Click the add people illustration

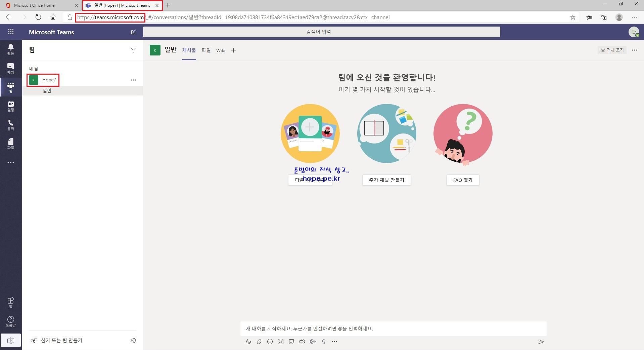[310, 133]
